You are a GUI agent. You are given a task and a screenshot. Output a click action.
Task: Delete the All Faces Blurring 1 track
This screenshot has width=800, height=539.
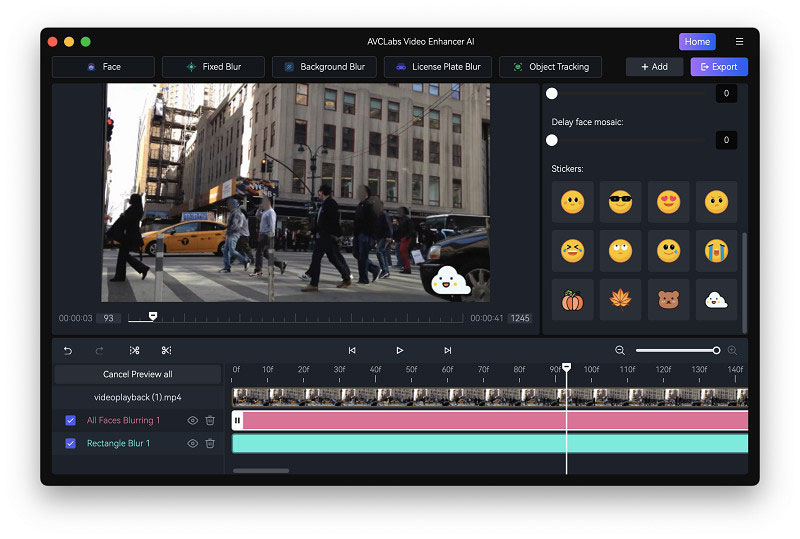click(210, 420)
